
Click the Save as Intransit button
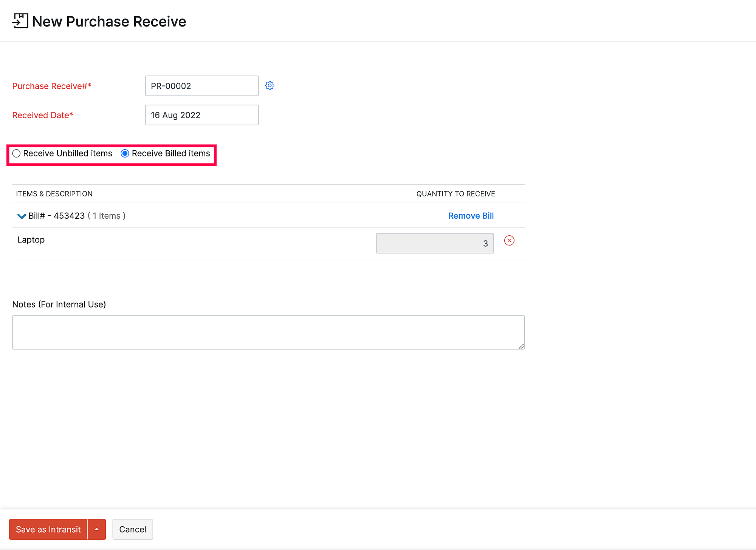[48, 529]
